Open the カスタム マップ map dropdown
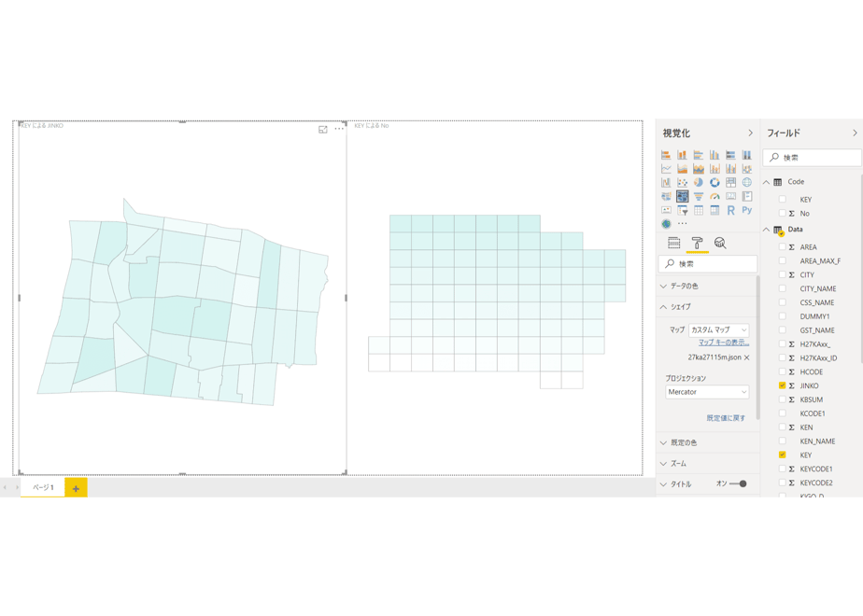The image size is (863, 616). 719,330
